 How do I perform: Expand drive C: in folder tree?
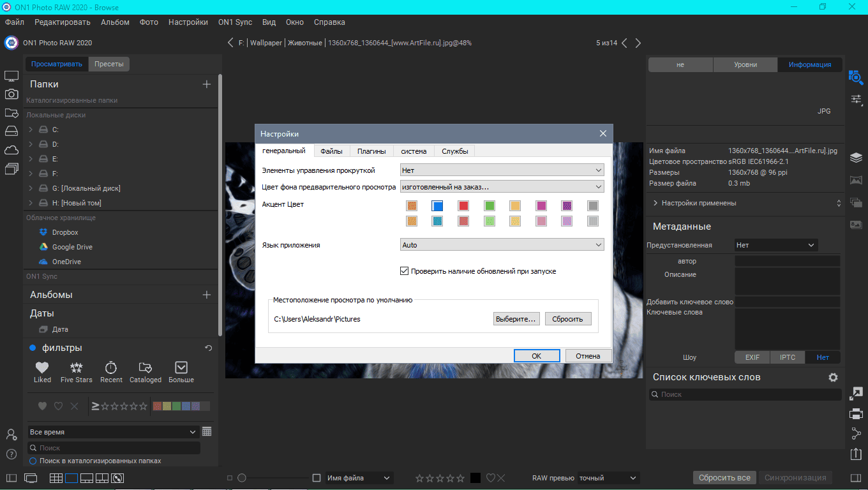tap(31, 130)
